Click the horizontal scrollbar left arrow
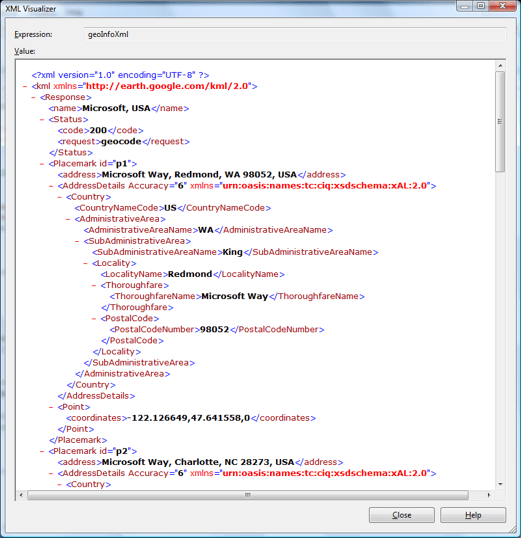The height and width of the screenshot is (538, 521). (21, 495)
